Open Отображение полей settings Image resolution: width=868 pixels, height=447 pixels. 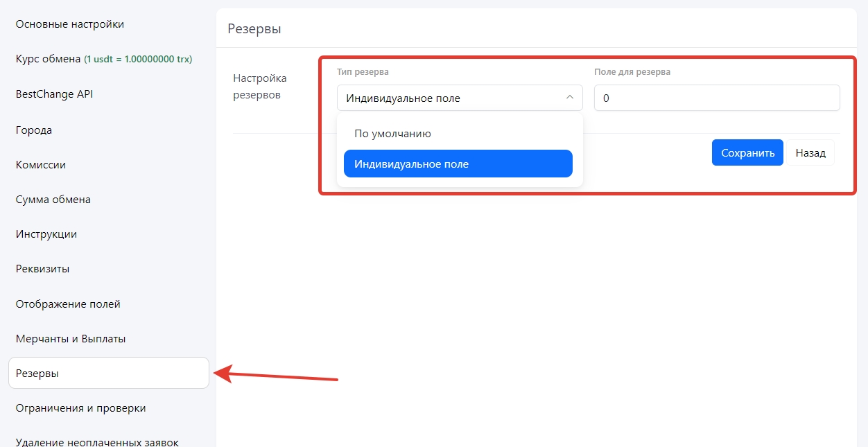[x=68, y=304]
